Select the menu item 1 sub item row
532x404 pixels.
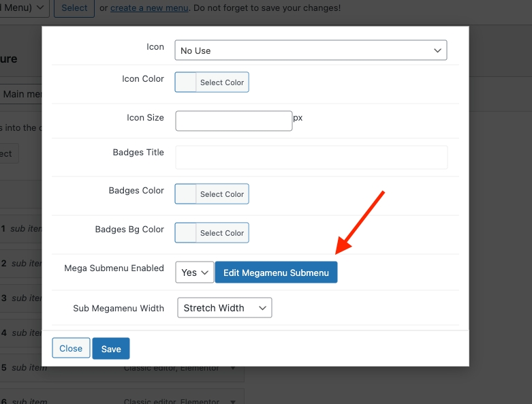[20, 229]
